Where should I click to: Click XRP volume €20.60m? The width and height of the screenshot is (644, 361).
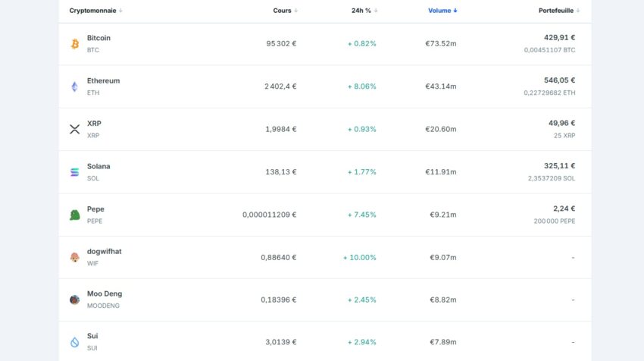pos(441,129)
